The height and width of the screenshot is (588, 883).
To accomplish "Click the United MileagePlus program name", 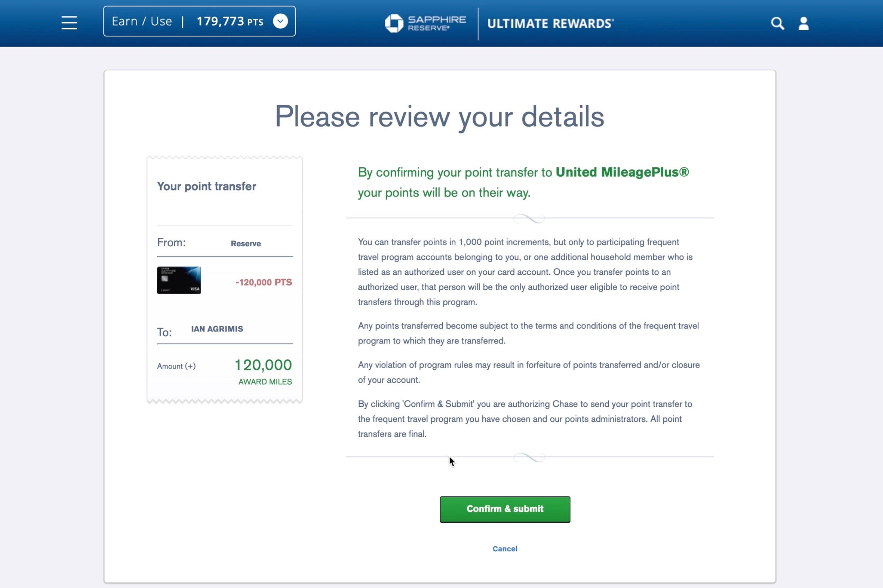I will [x=622, y=172].
